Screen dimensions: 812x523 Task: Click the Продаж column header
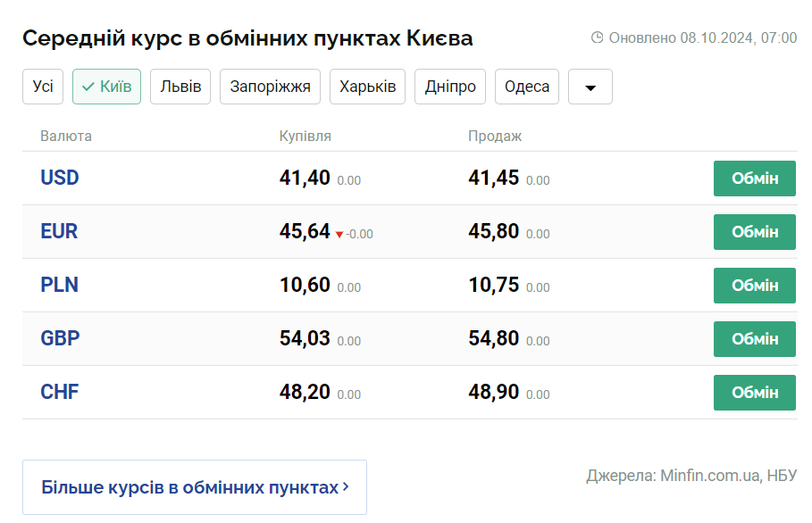click(495, 136)
